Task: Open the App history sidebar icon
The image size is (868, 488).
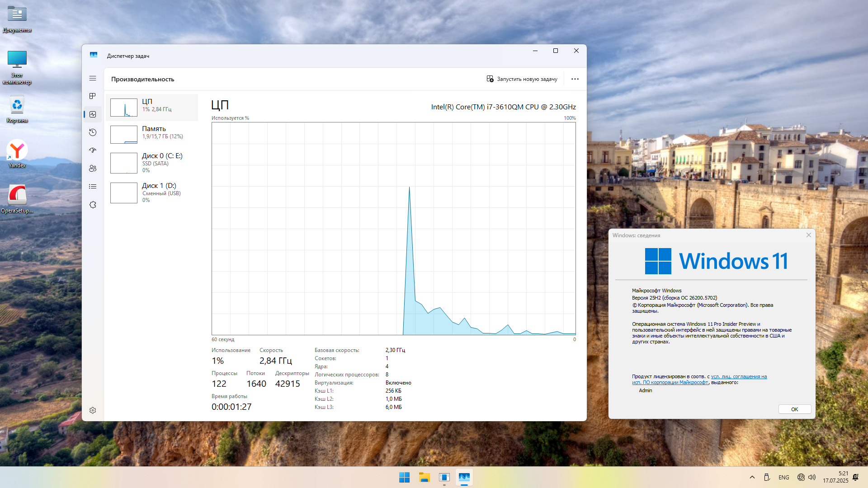Action: (x=93, y=132)
